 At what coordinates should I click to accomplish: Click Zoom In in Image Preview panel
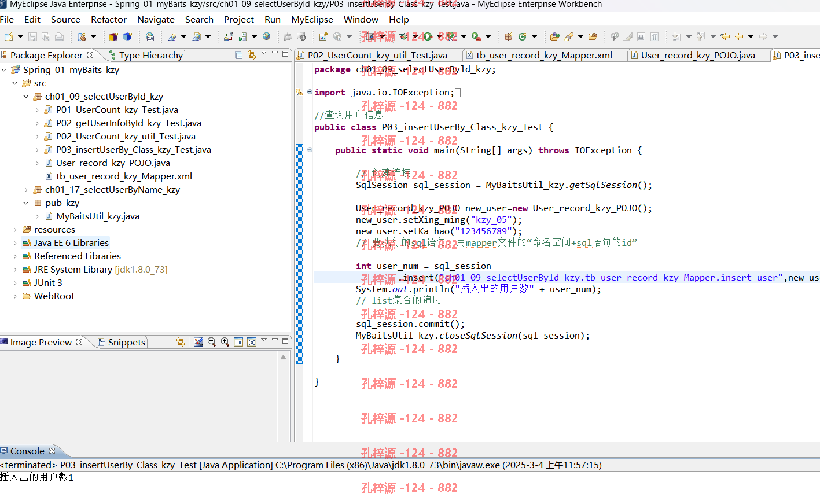click(225, 342)
